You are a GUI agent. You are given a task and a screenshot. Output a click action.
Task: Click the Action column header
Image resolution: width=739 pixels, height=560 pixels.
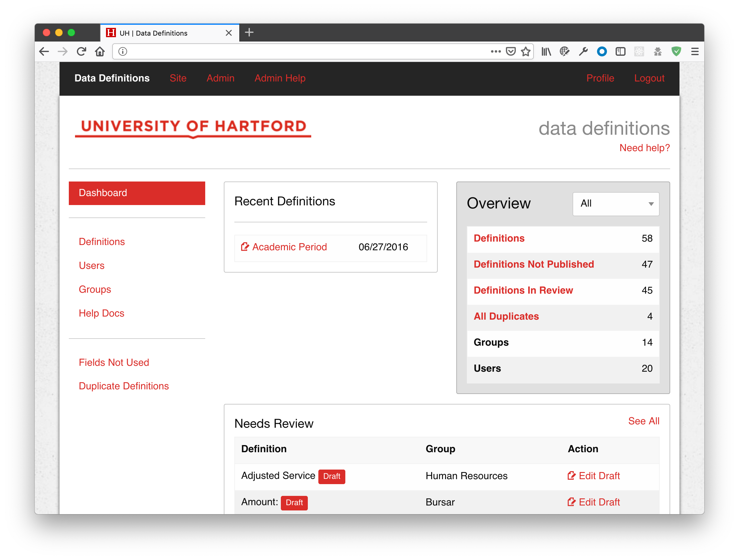point(583,449)
